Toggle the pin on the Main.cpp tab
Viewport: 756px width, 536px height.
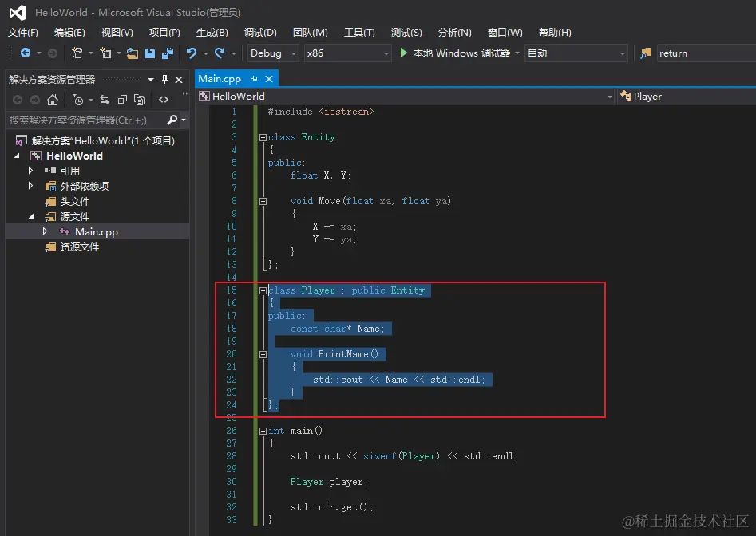[x=254, y=78]
